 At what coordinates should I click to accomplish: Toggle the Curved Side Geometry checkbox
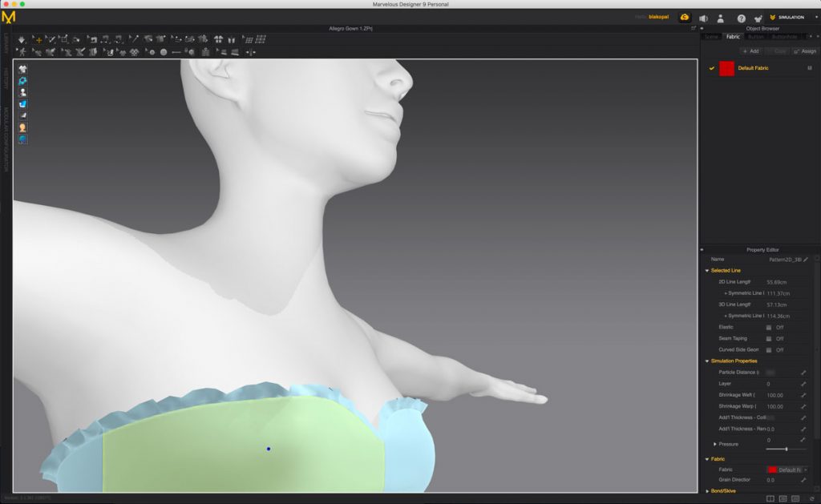pos(769,349)
